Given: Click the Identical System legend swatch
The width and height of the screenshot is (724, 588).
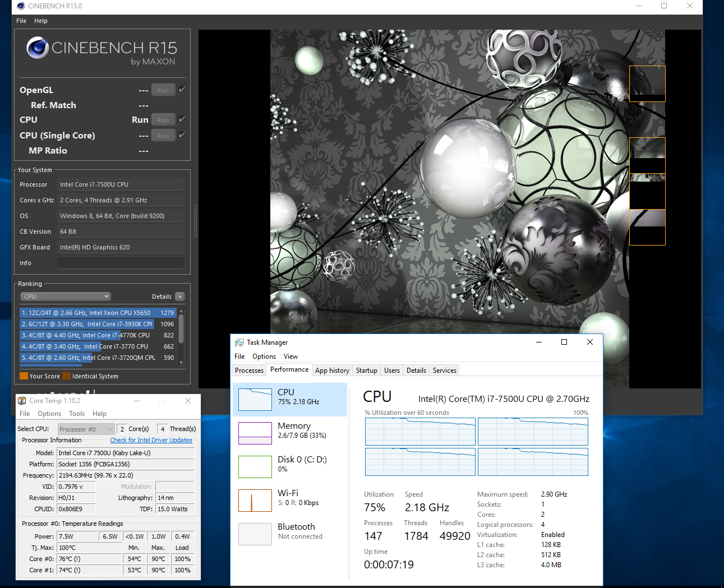Looking at the screenshot, I should coord(66,376).
